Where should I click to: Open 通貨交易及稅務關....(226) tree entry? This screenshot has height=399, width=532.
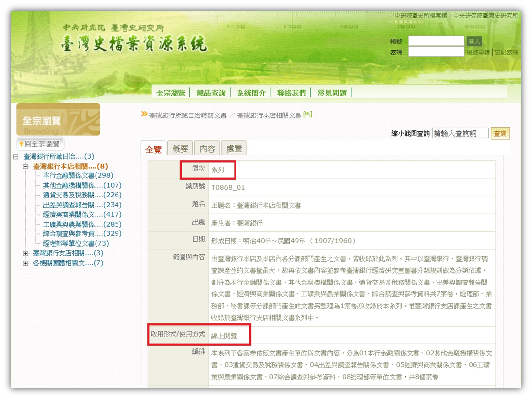[x=82, y=195]
